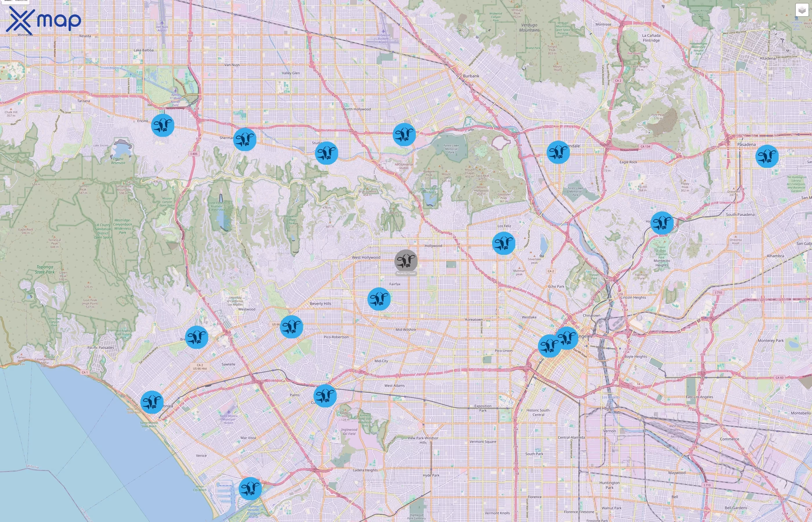812x522 pixels.
Task: Click the Venice map label
Action: coord(201,456)
